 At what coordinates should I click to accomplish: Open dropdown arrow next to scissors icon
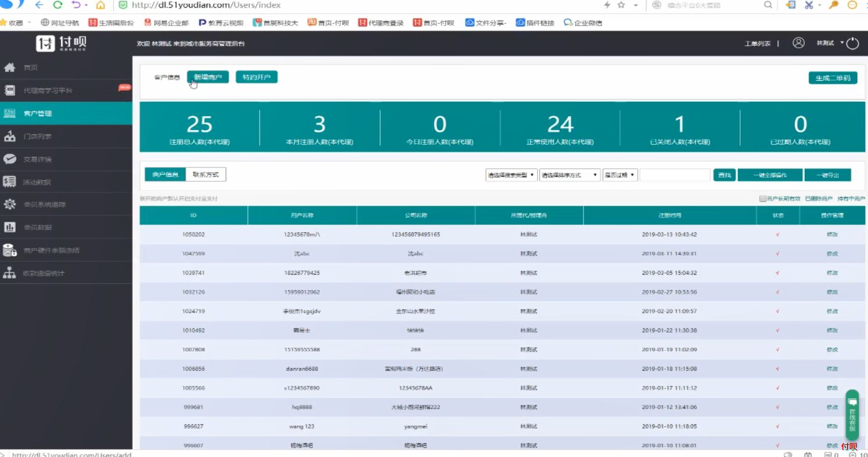tap(819, 5)
